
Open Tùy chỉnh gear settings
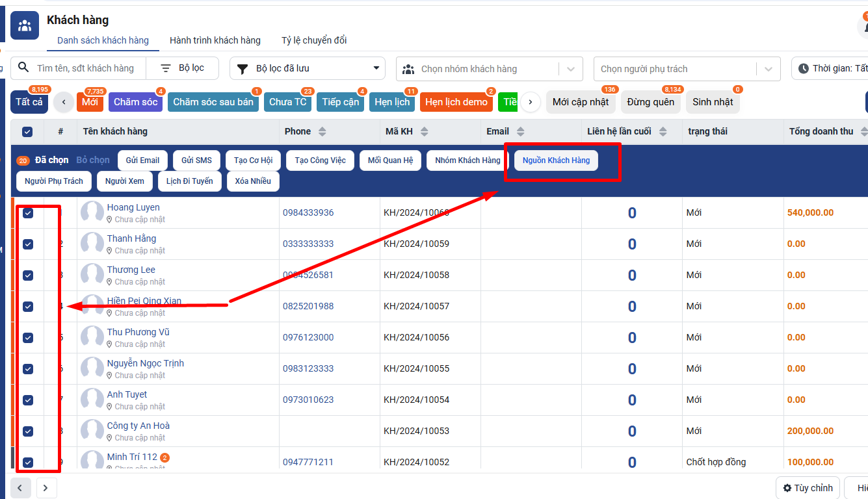click(787, 488)
